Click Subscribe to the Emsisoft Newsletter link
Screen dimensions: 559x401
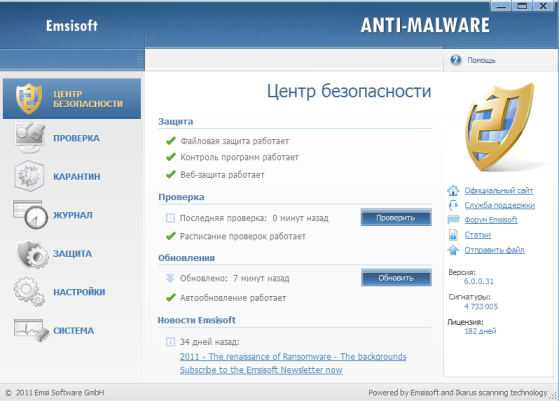(x=261, y=370)
